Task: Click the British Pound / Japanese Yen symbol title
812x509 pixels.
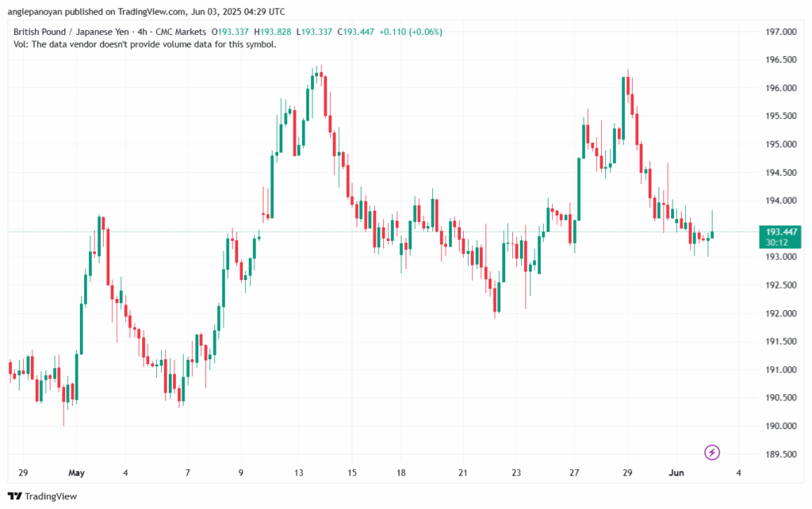Action: (71, 32)
